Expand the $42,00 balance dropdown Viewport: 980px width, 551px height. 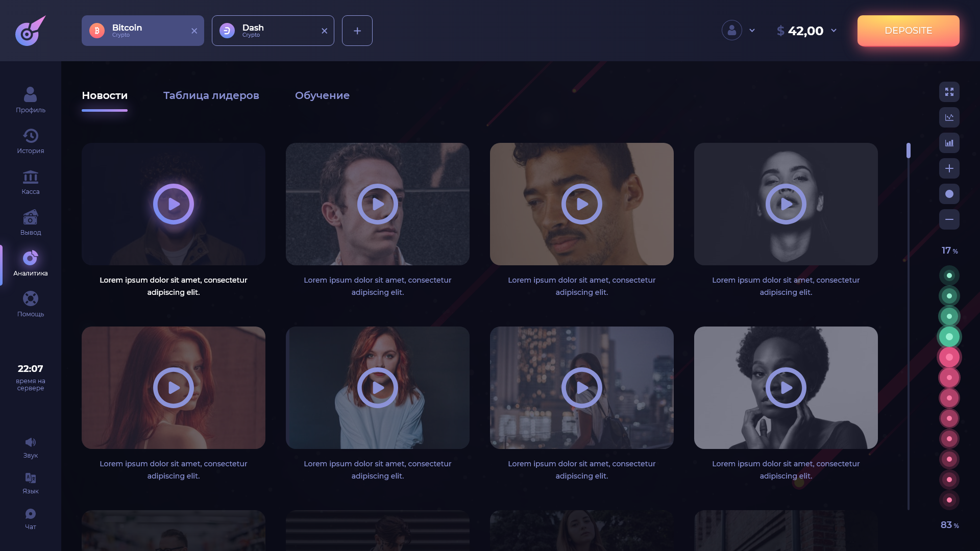pos(834,31)
